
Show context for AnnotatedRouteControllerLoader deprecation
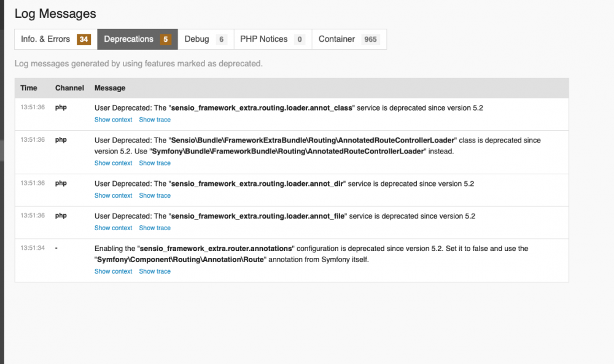[x=113, y=163]
